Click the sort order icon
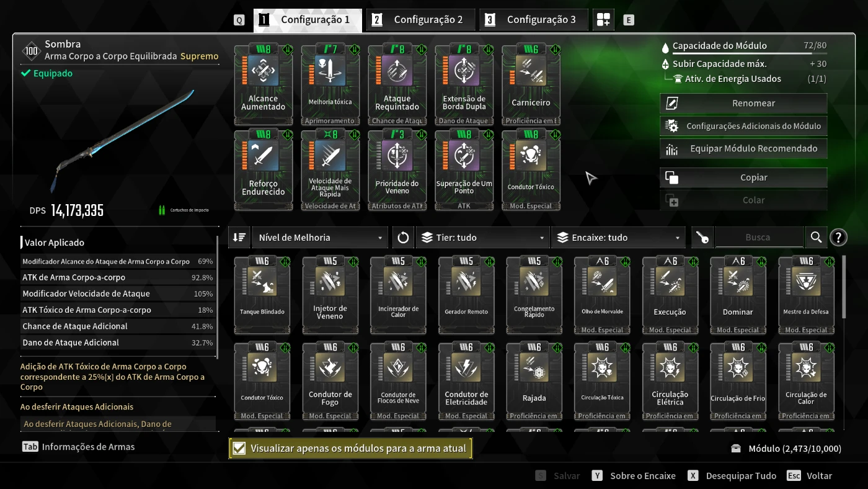 point(239,238)
